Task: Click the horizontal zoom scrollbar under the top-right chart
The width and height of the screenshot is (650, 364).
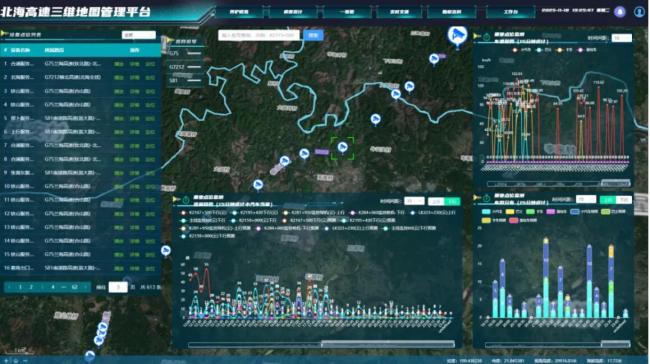Action: point(559,183)
